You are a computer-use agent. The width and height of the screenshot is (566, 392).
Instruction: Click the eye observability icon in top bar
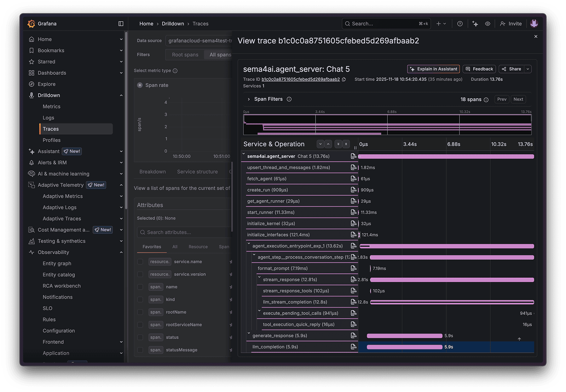[487, 24]
